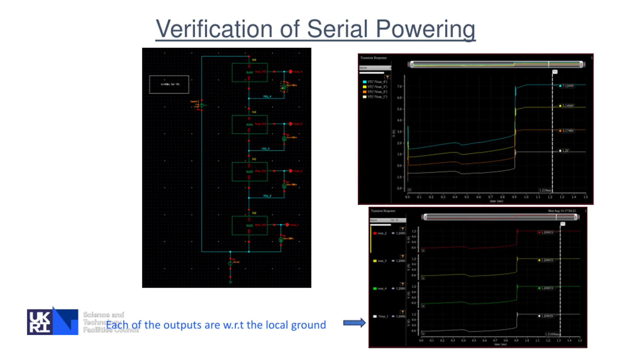This screenshot has height=362, width=644.
Task: Click the upper plot's zoom overview slider bar
Action: pos(496,64)
